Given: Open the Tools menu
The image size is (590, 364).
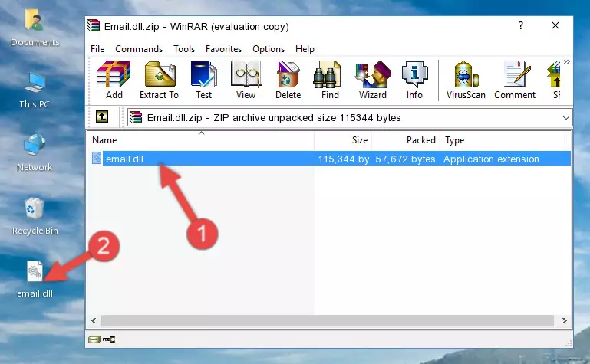Looking at the screenshot, I should click(184, 49).
